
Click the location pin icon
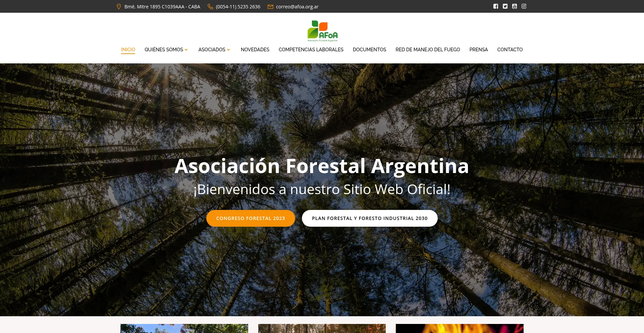tap(119, 7)
